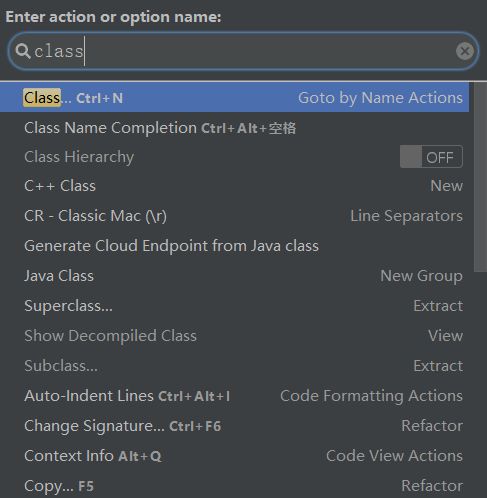This screenshot has width=487, height=498.
Task: Open the Superclass... Extract action
Action: pos(234,306)
